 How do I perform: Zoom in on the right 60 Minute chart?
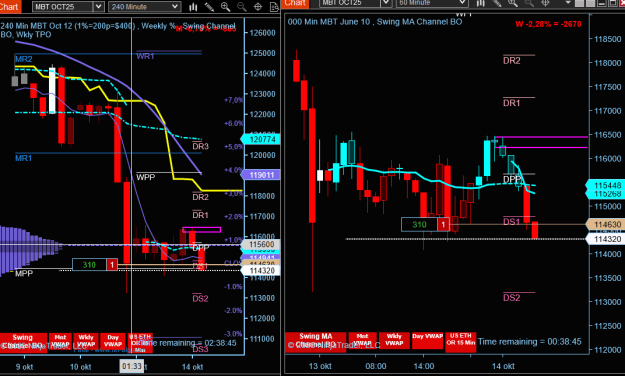pos(513,3)
